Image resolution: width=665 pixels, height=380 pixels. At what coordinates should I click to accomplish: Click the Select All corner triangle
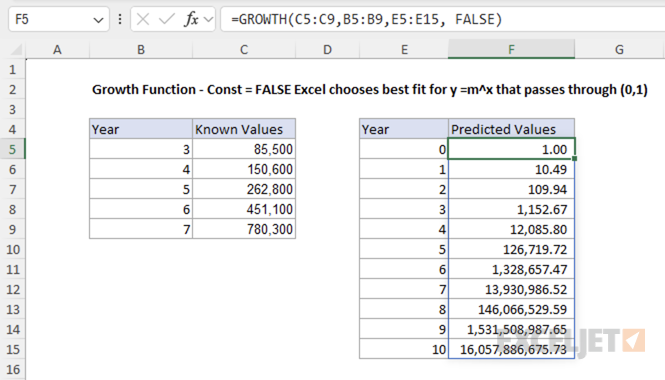(16, 50)
